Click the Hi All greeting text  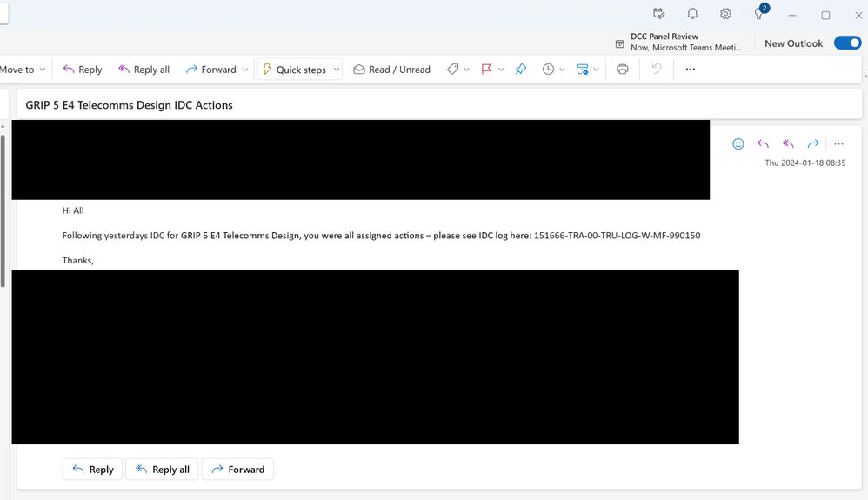coord(73,210)
